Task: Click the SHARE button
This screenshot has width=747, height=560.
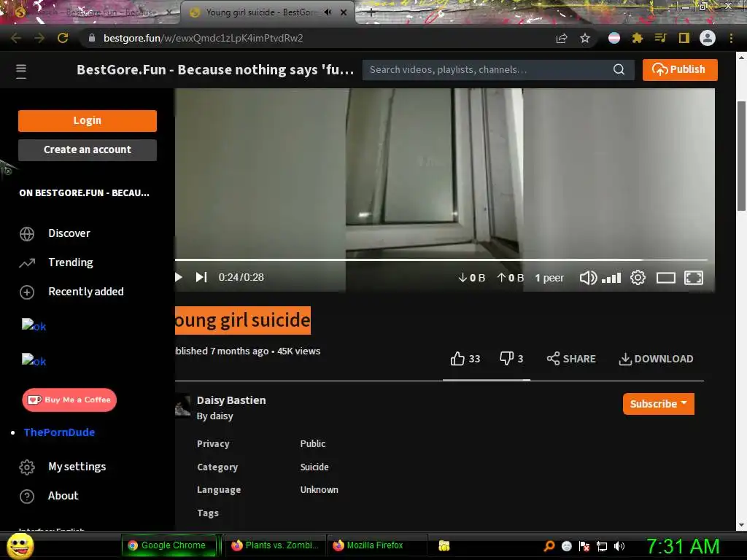Action: (571, 359)
